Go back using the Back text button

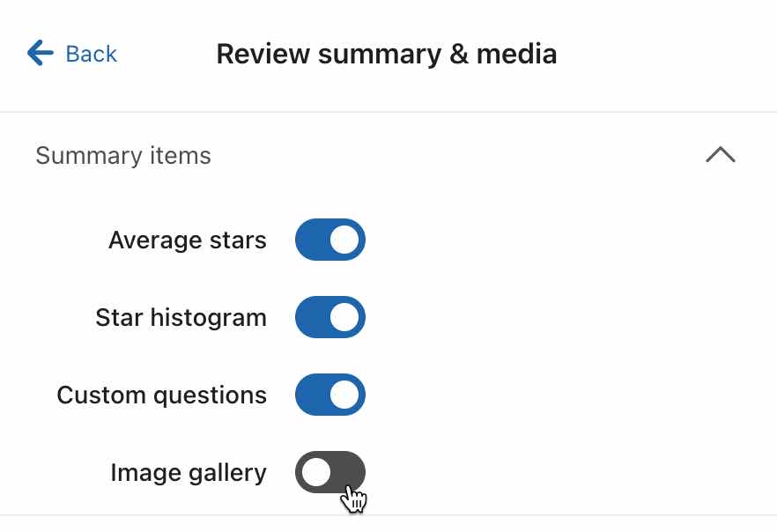(91, 54)
